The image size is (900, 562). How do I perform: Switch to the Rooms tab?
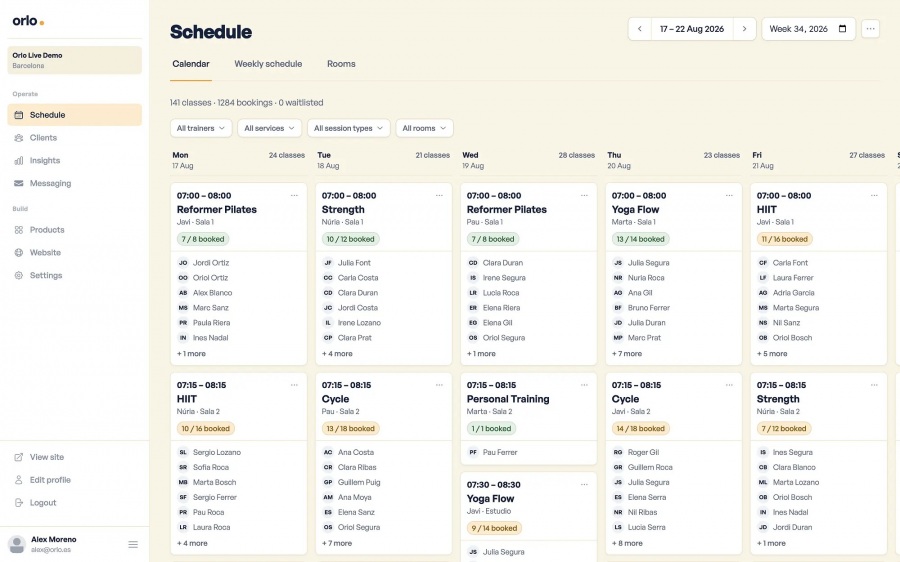[341, 64]
